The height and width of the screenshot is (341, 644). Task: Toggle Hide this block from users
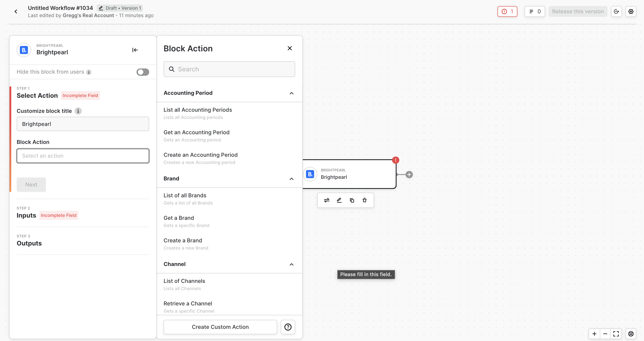[143, 72]
